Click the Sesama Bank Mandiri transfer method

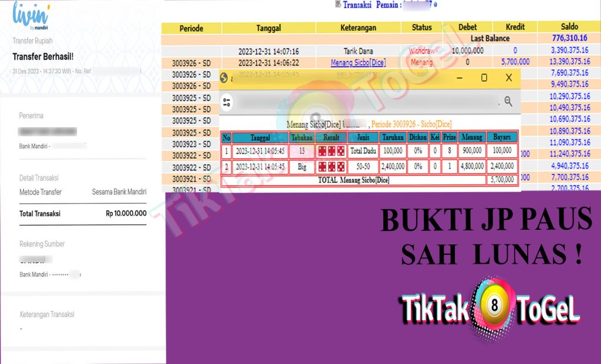click(119, 192)
